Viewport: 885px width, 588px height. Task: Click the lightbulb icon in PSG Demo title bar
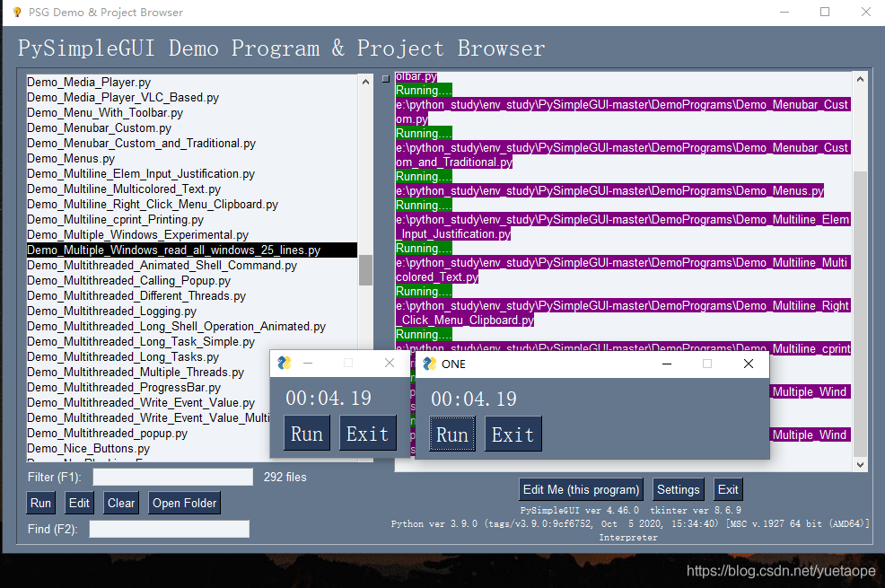click(x=17, y=12)
